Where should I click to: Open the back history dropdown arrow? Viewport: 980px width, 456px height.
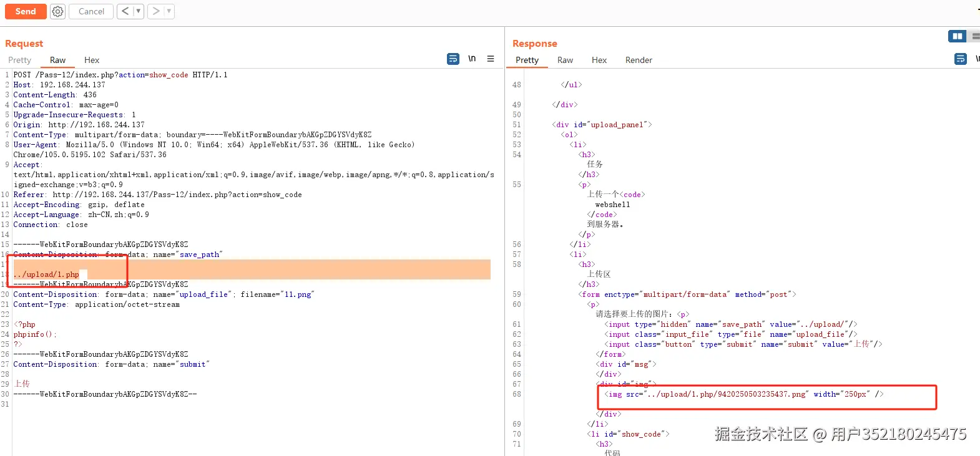(138, 11)
